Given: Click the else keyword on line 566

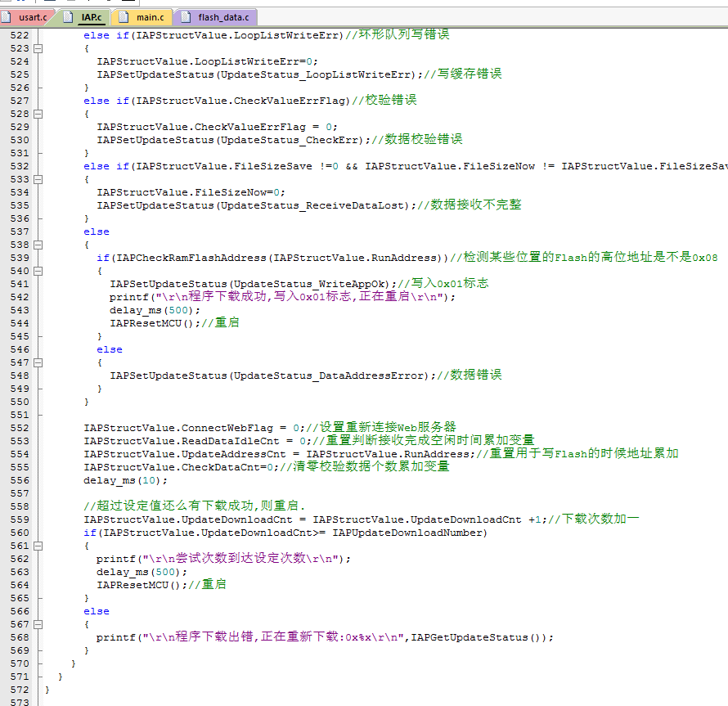Looking at the screenshot, I should [97, 612].
